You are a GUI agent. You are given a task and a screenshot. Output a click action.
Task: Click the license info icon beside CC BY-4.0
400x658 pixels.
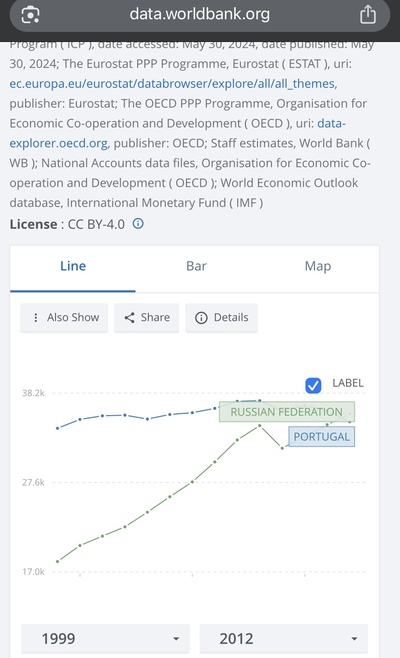click(138, 224)
